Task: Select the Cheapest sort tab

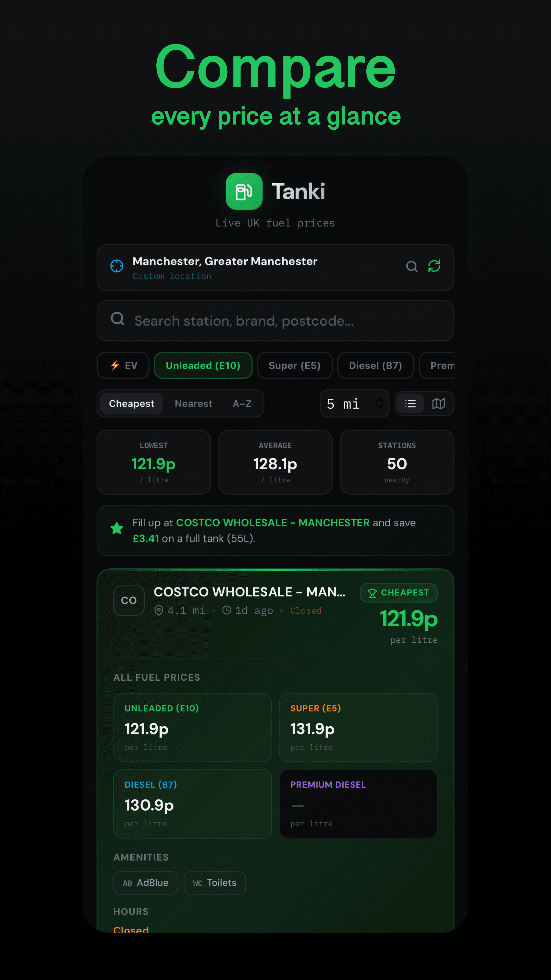Action: [x=132, y=404]
